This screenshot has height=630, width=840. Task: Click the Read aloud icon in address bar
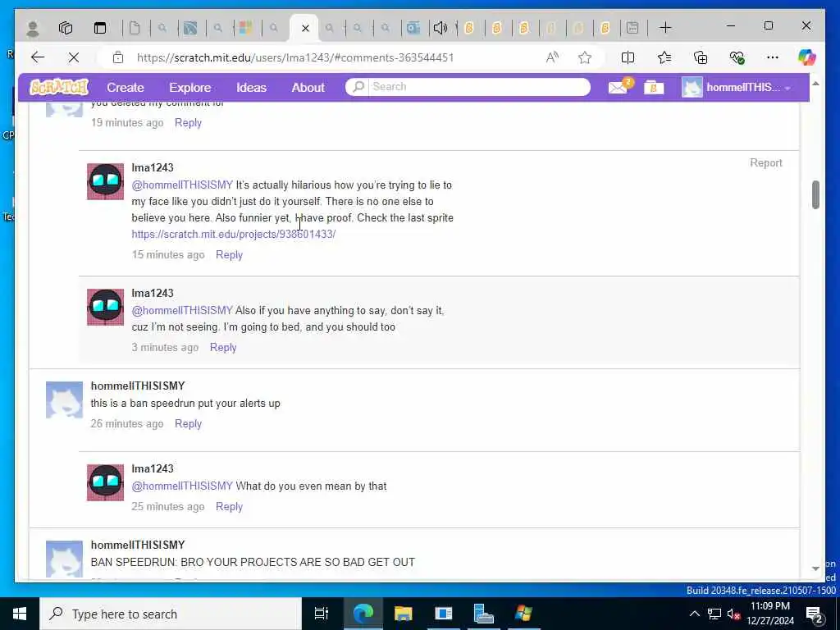click(x=552, y=57)
